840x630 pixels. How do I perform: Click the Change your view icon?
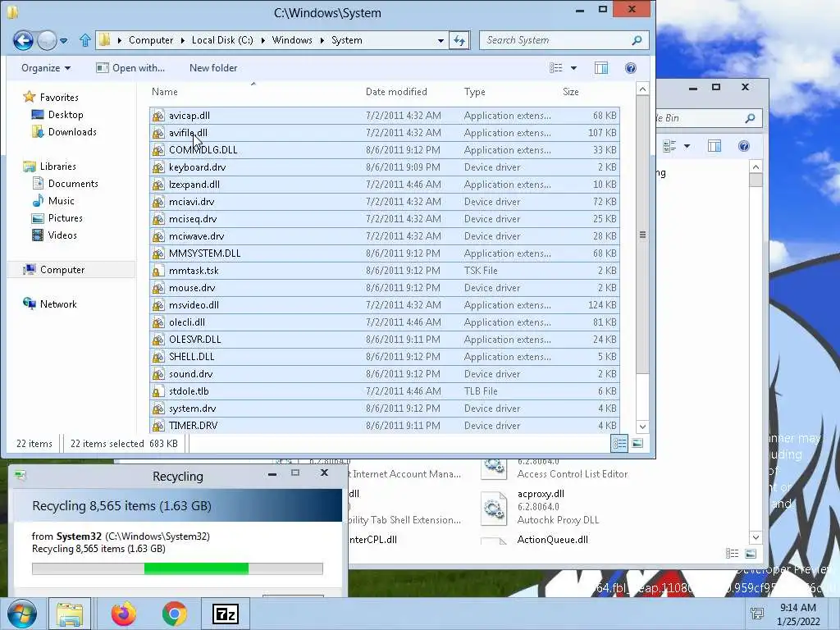click(556, 68)
